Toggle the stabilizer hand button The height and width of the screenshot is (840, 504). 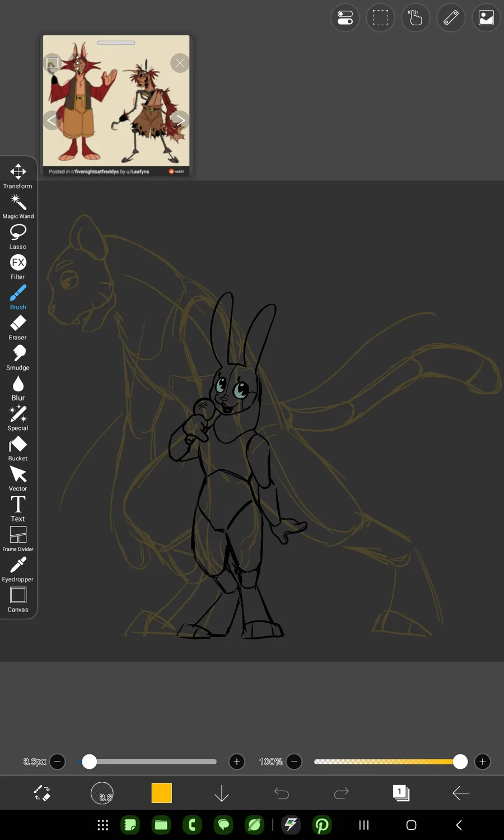[416, 18]
